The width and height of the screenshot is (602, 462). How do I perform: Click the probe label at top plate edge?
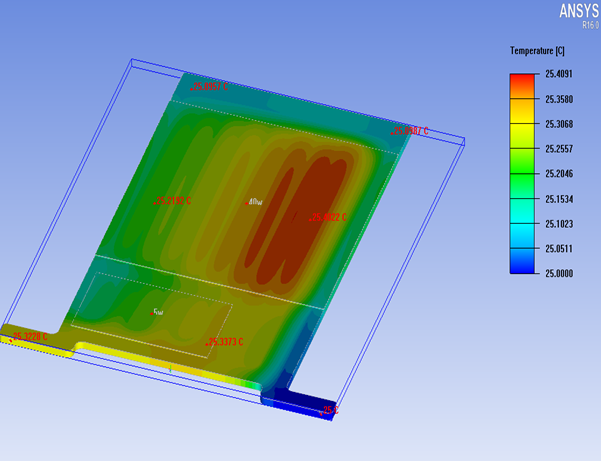(210, 87)
